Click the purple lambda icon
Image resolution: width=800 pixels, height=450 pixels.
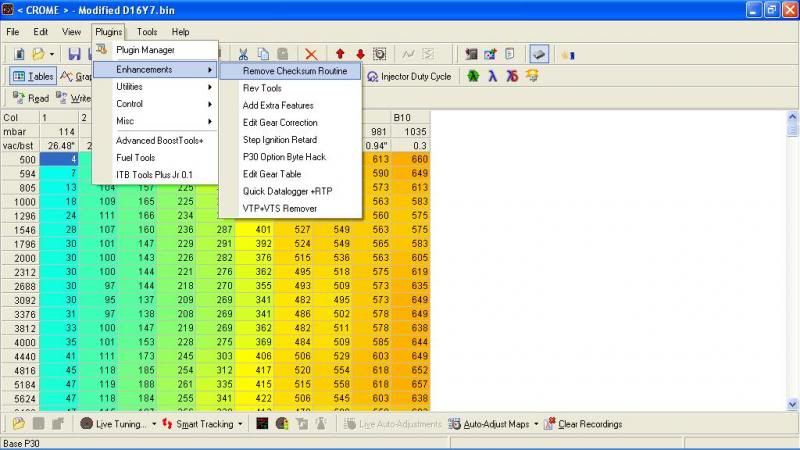point(492,76)
